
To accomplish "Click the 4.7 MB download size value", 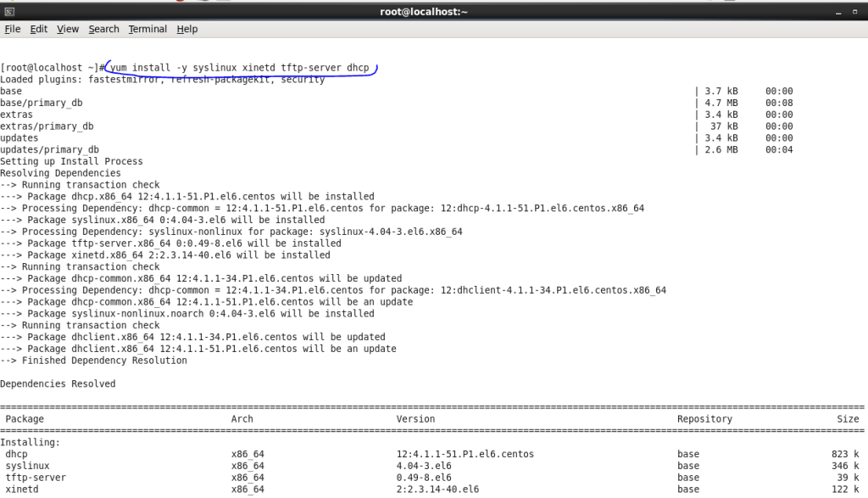I will click(x=721, y=103).
